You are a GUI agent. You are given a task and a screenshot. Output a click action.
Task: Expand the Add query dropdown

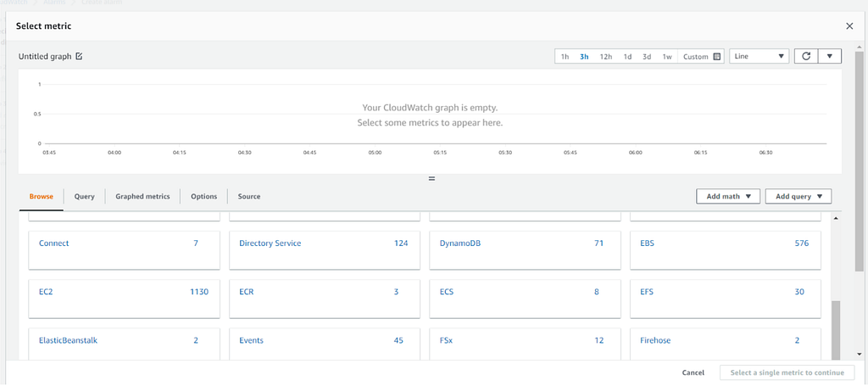(798, 196)
